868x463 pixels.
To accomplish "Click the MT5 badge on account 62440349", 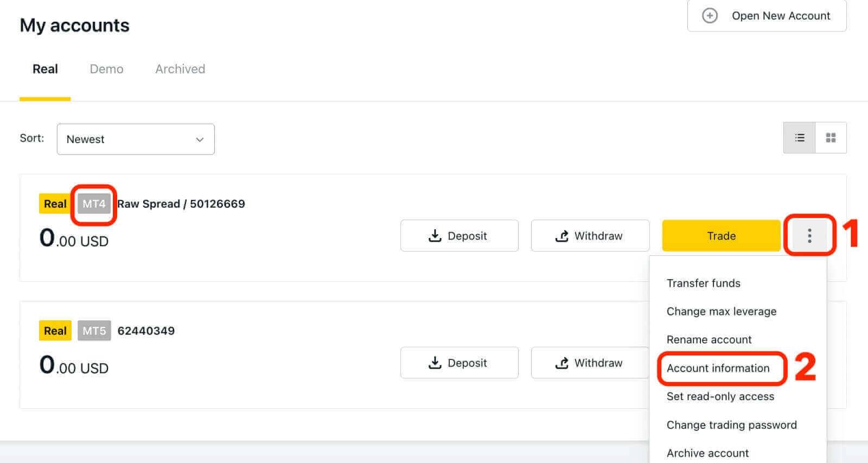I will (x=93, y=330).
